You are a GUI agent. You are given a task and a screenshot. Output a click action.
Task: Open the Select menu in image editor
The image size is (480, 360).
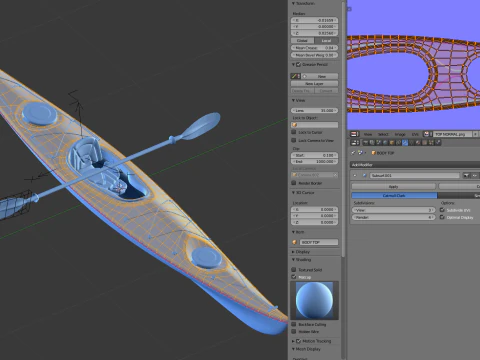383,134
